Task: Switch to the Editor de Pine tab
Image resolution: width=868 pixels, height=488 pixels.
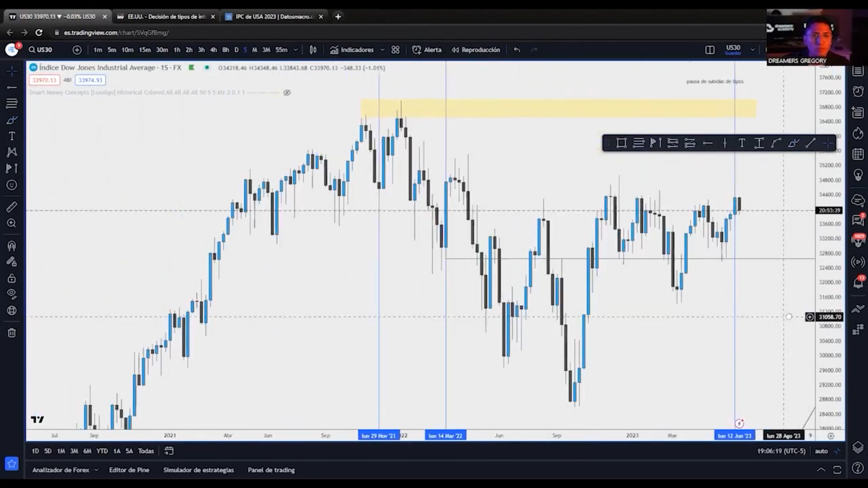Action: 129,470
